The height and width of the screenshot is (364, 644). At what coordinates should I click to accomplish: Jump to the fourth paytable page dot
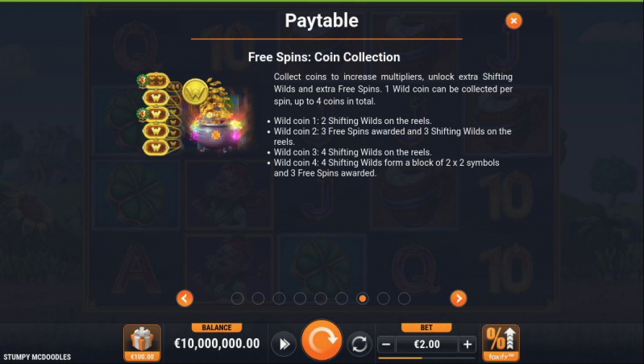[x=300, y=298]
